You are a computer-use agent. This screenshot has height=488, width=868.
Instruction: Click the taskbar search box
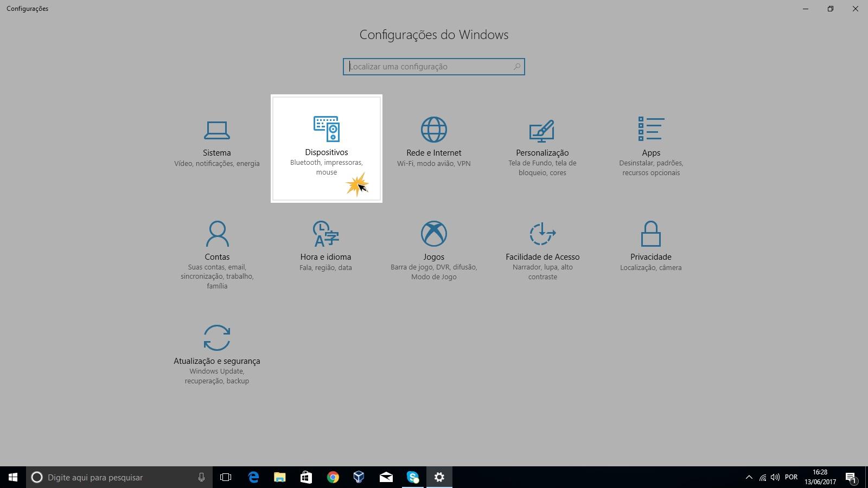pyautogui.click(x=119, y=477)
